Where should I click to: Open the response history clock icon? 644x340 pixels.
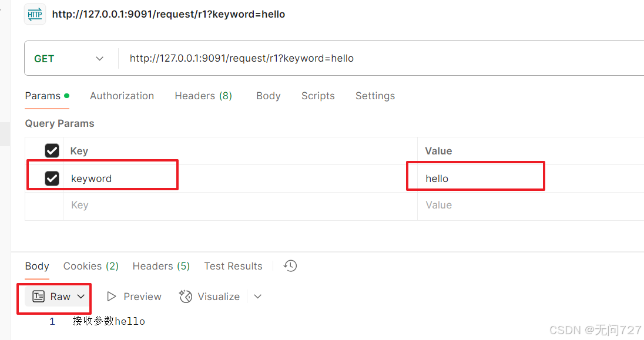(x=290, y=265)
